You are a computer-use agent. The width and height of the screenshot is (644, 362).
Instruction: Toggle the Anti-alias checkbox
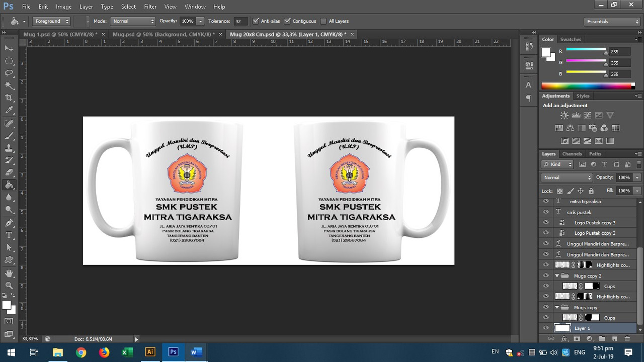256,21
